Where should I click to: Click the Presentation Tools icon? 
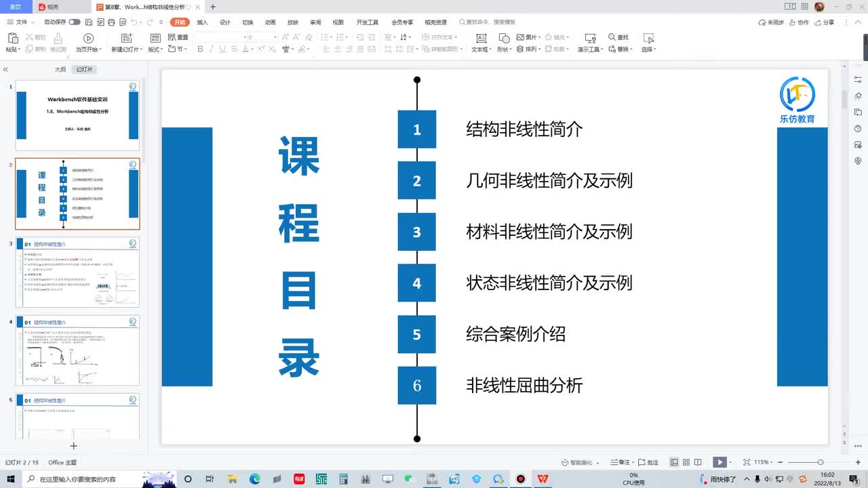(x=590, y=39)
